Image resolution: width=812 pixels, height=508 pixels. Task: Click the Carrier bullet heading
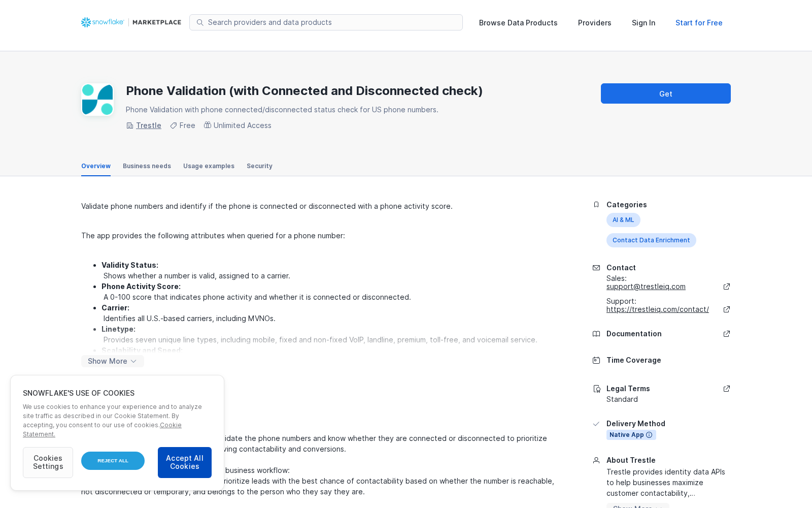tap(115, 308)
